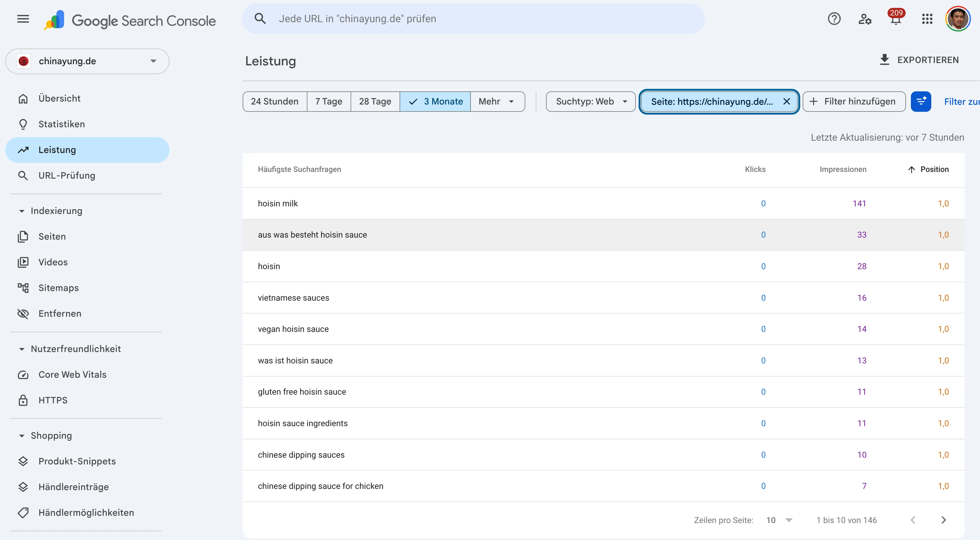Click the Core Web Vitals gauge icon
This screenshot has height=540, width=980.
pyautogui.click(x=23, y=375)
